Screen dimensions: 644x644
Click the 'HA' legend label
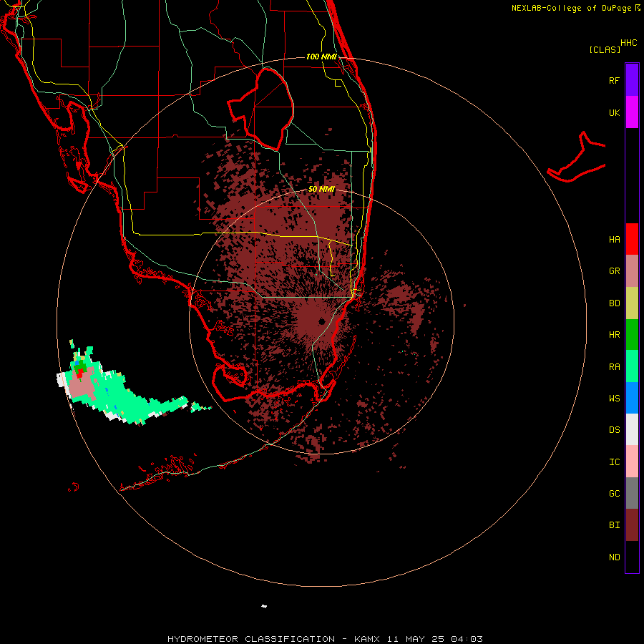pyautogui.click(x=614, y=240)
